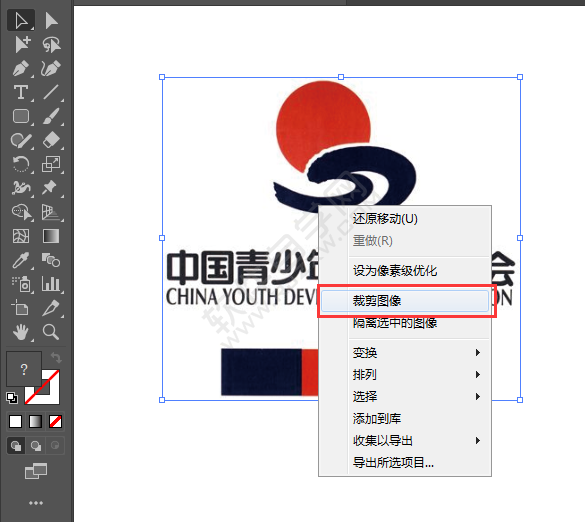
Task: Select the Mesh tool
Action: pyautogui.click(x=21, y=236)
